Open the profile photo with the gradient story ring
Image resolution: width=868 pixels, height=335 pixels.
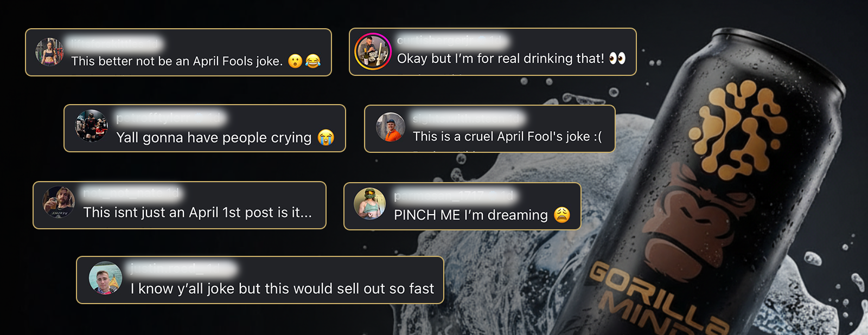pos(373,51)
